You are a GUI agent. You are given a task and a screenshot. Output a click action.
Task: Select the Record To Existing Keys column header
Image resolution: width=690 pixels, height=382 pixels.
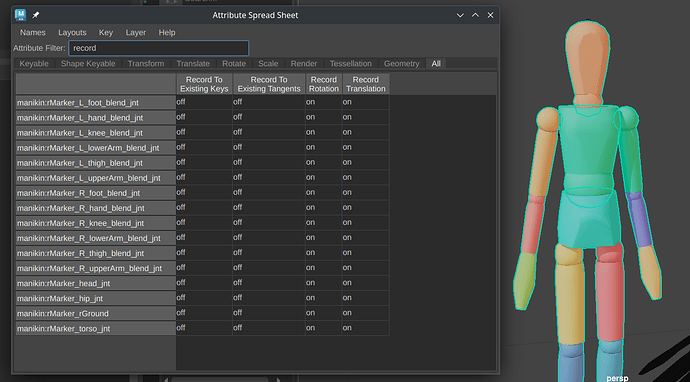click(x=204, y=84)
